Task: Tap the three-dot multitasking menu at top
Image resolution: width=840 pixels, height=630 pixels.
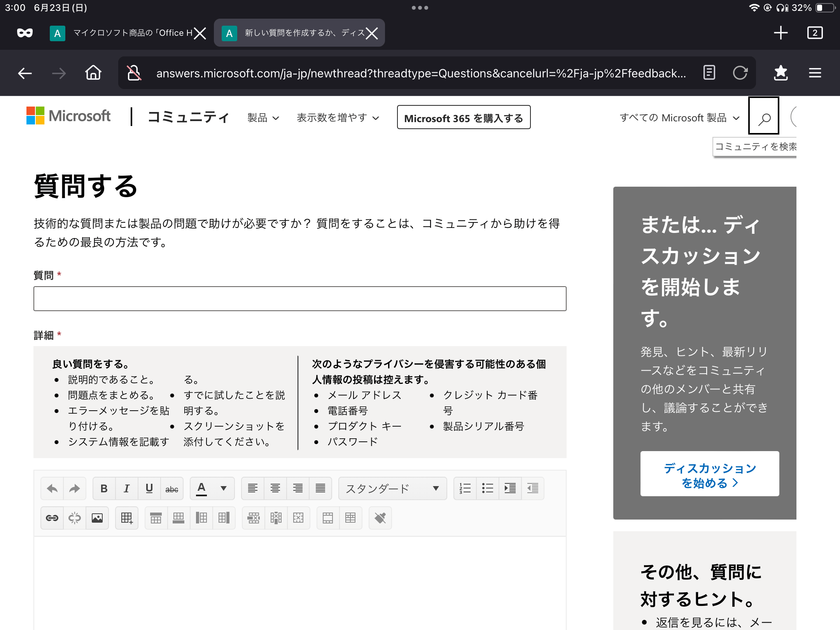Action: (420, 8)
